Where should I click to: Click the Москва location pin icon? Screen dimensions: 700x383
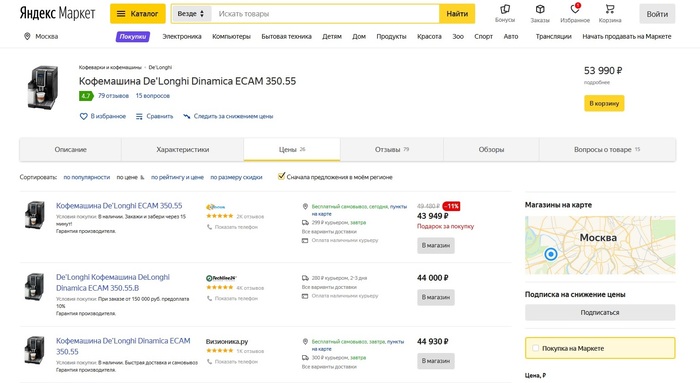pyautogui.click(x=27, y=36)
